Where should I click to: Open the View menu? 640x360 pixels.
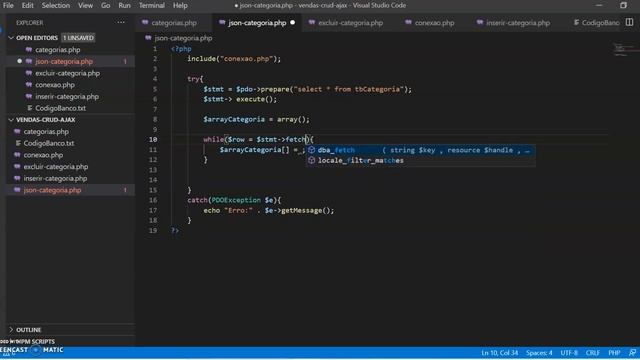click(85, 5)
